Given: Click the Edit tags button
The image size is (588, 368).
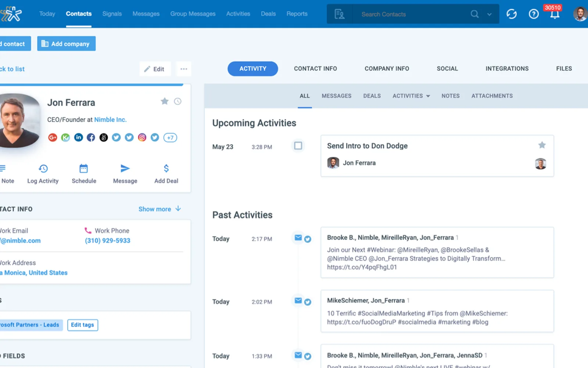Looking at the screenshot, I should (x=83, y=325).
